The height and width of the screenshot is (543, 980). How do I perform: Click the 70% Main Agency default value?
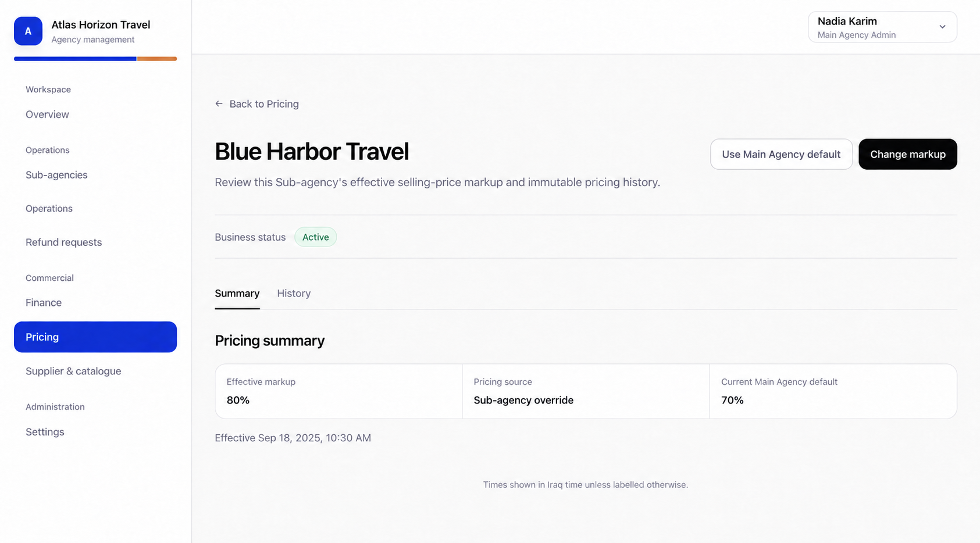click(732, 401)
